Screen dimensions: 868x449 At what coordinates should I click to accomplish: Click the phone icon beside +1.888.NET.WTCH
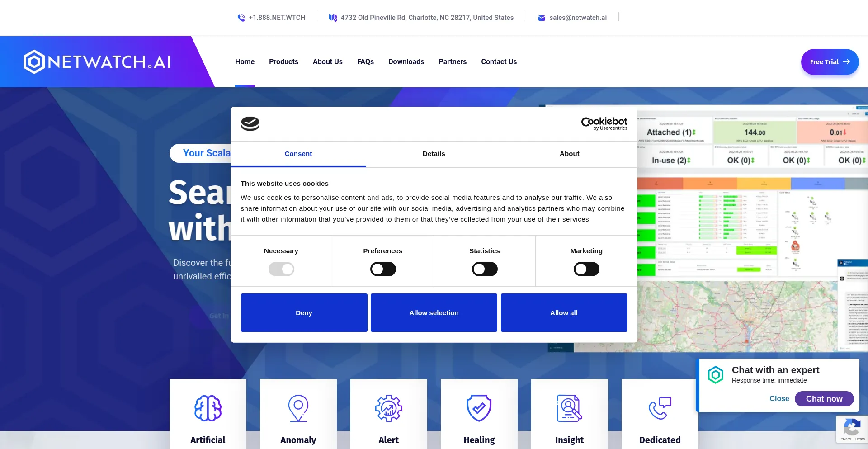(x=241, y=18)
